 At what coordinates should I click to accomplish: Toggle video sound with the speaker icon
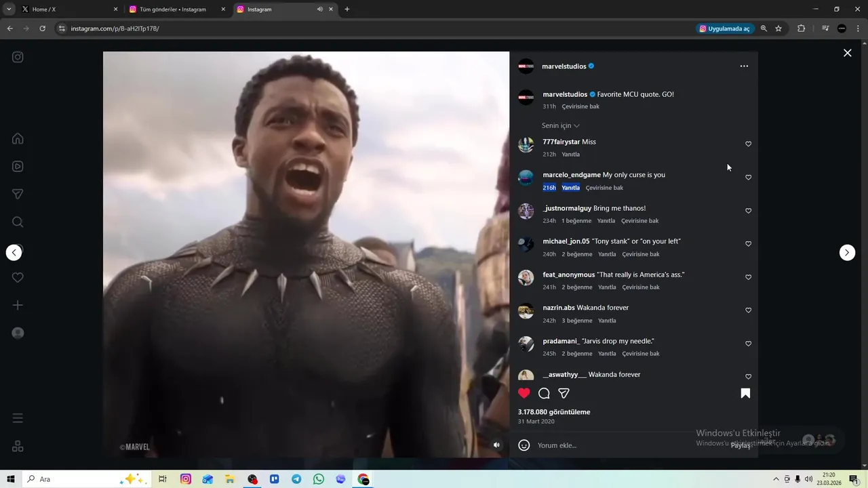(x=496, y=445)
